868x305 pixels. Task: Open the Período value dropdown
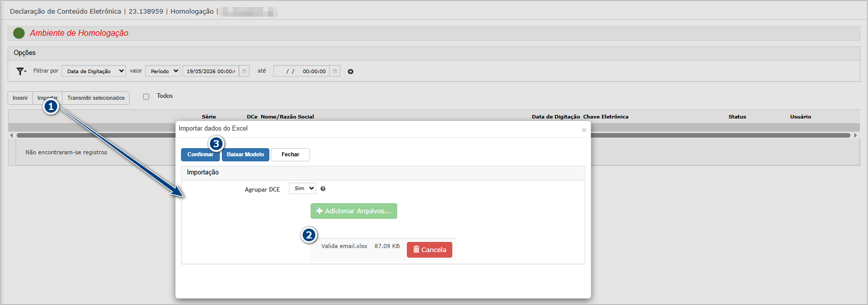point(163,71)
